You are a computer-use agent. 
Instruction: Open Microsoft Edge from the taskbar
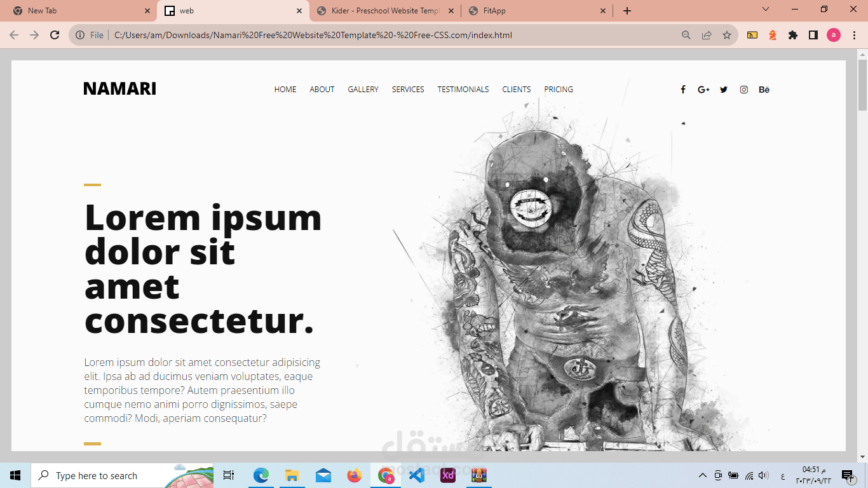coord(261,475)
